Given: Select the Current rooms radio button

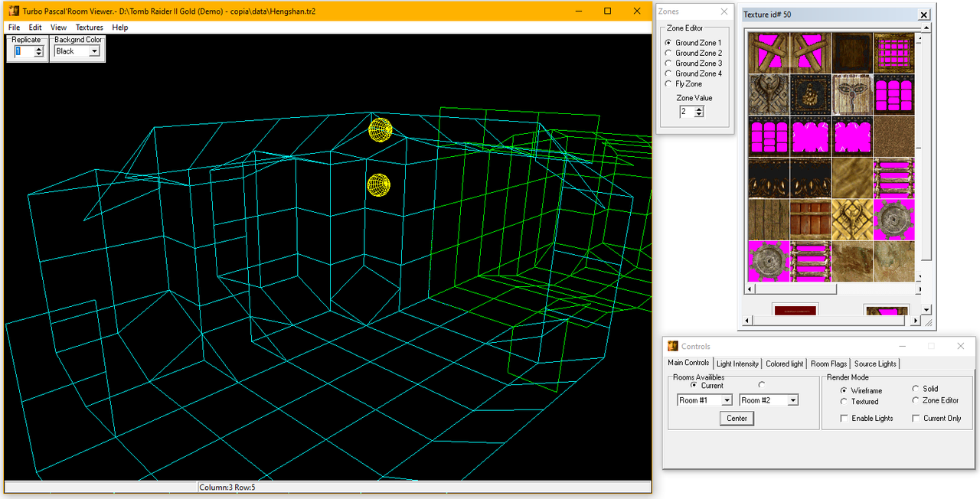Looking at the screenshot, I should (x=694, y=386).
